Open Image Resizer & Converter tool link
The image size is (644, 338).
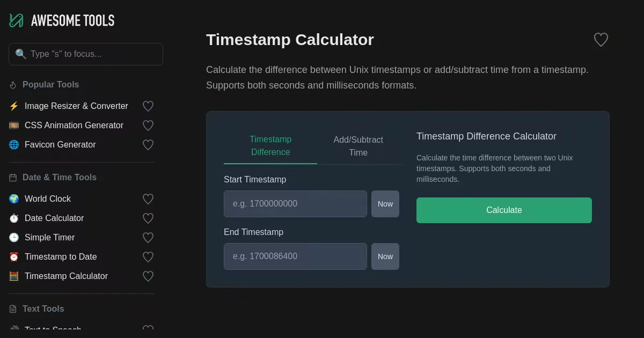click(76, 106)
